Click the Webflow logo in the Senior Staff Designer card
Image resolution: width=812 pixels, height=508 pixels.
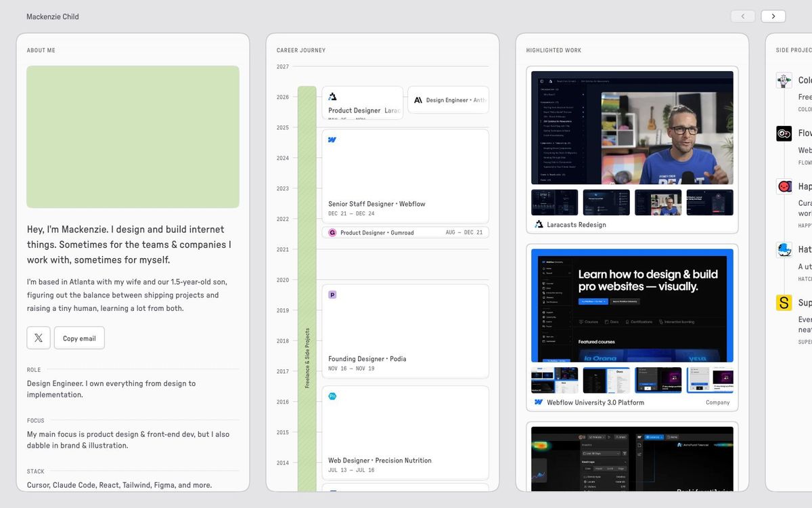[332, 140]
